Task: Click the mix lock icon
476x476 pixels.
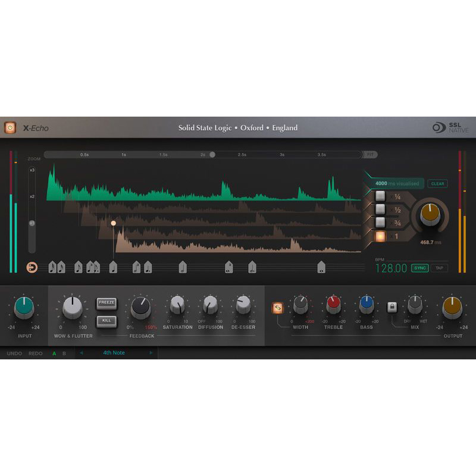Action: click(392, 307)
